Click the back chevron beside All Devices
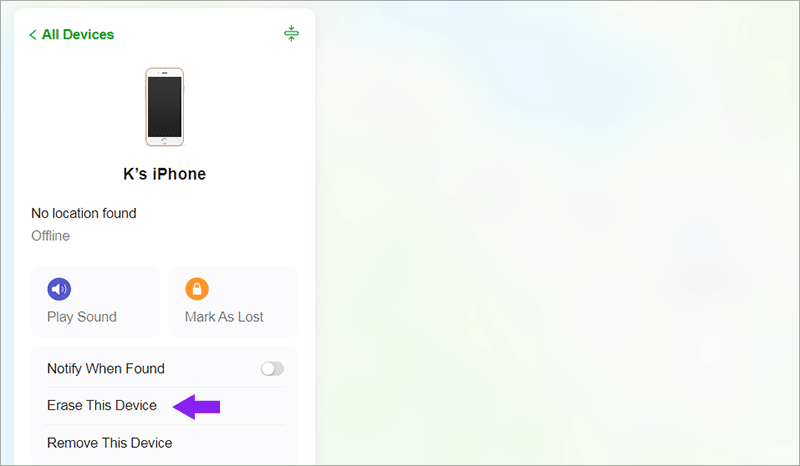 33,35
